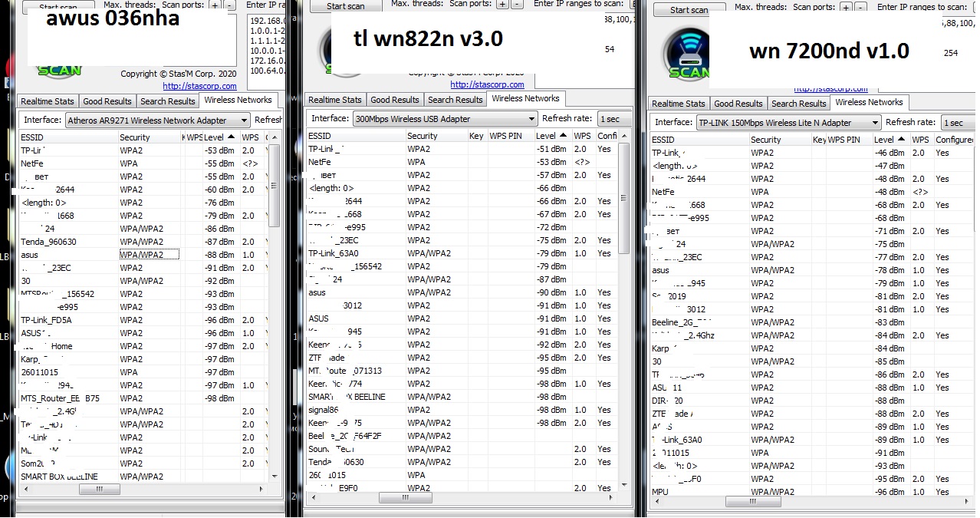
Task: Select SMART BOX BEELINE row in awus 036nha window
Action: [143, 477]
